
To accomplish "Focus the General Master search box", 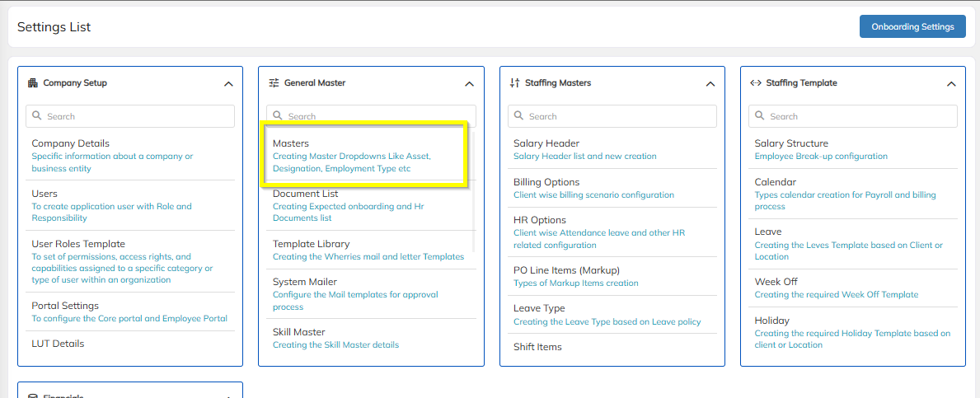I will click(371, 116).
